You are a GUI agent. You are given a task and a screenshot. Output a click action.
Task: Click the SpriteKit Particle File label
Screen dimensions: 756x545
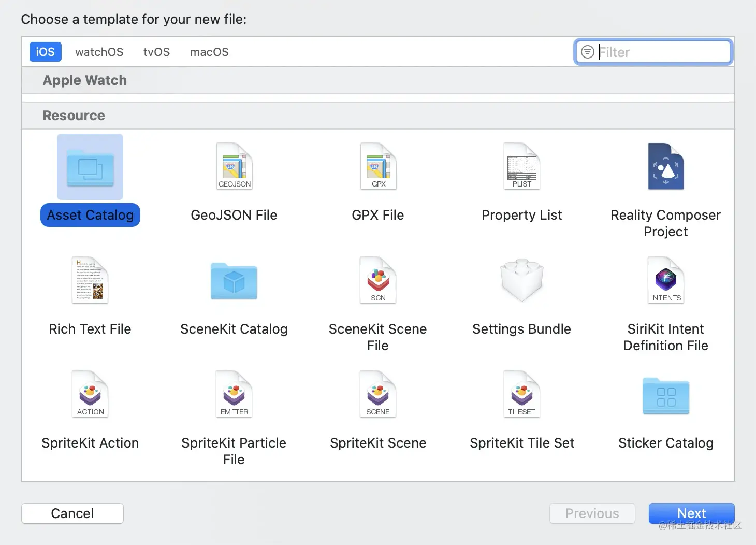[x=234, y=451]
